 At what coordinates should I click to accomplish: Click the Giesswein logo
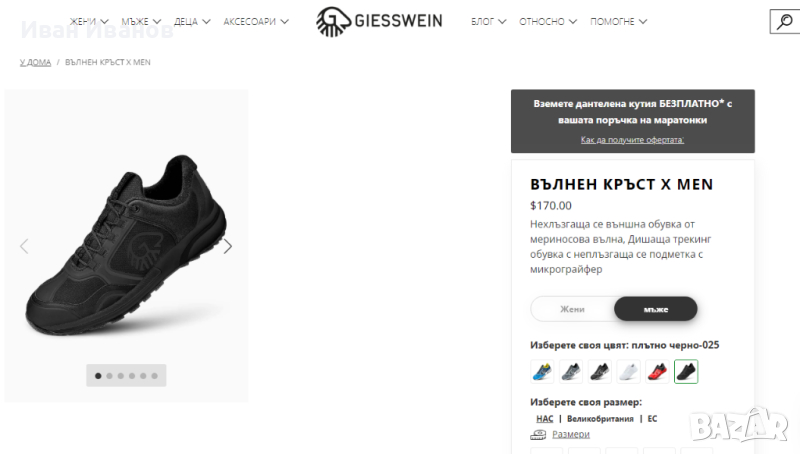click(x=379, y=21)
